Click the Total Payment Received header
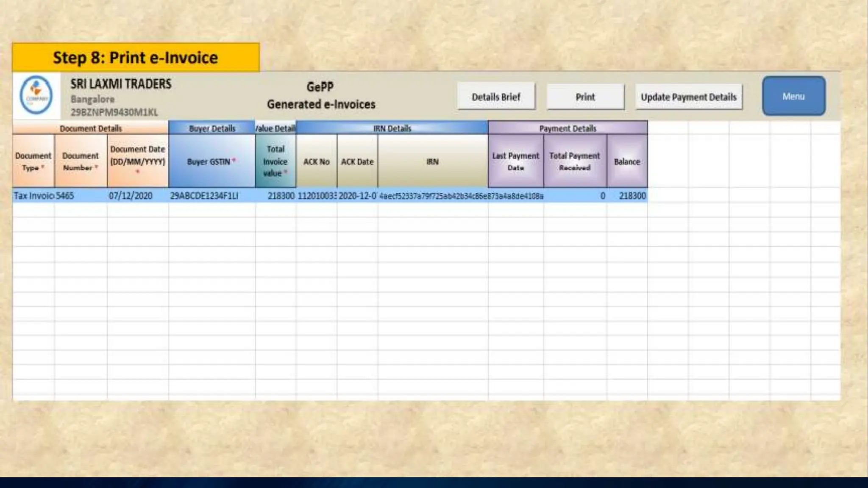868x488 pixels. [x=575, y=161]
